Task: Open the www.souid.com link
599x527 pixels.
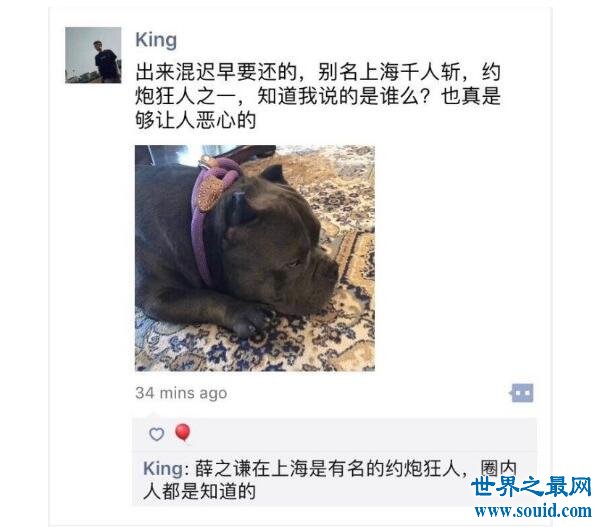Action: click(533, 511)
